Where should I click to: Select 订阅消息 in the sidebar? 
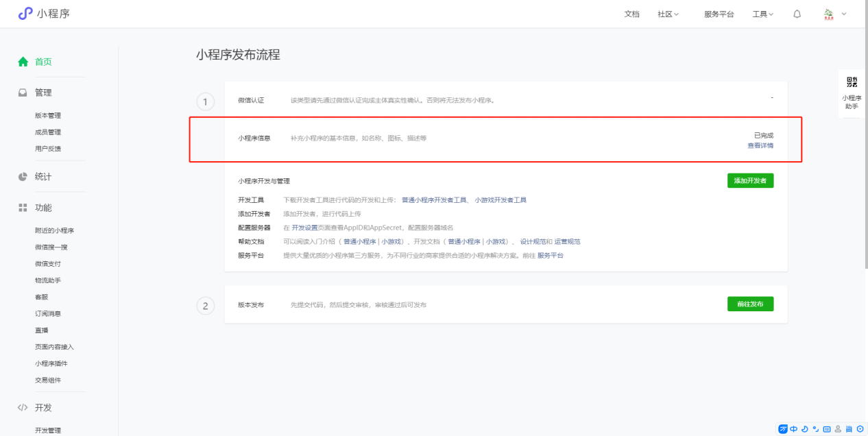[48, 314]
